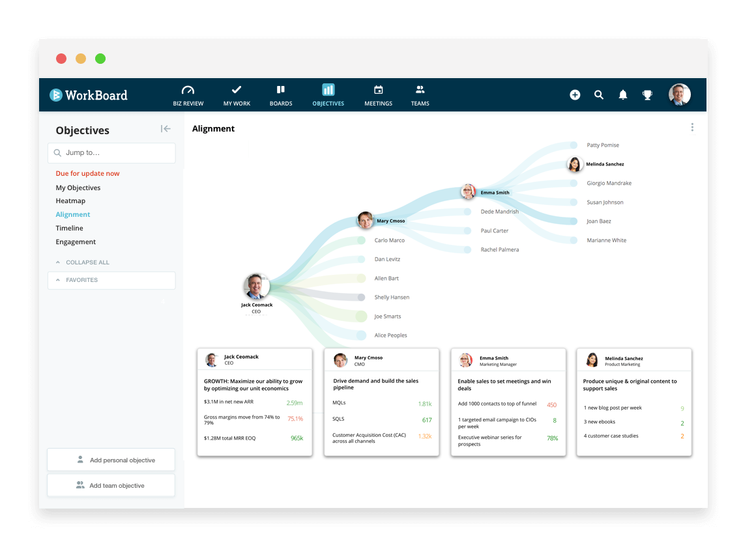This screenshot has width=756, height=547.
Task: Select Paul Carter in the tree
Action: click(494, 231)
